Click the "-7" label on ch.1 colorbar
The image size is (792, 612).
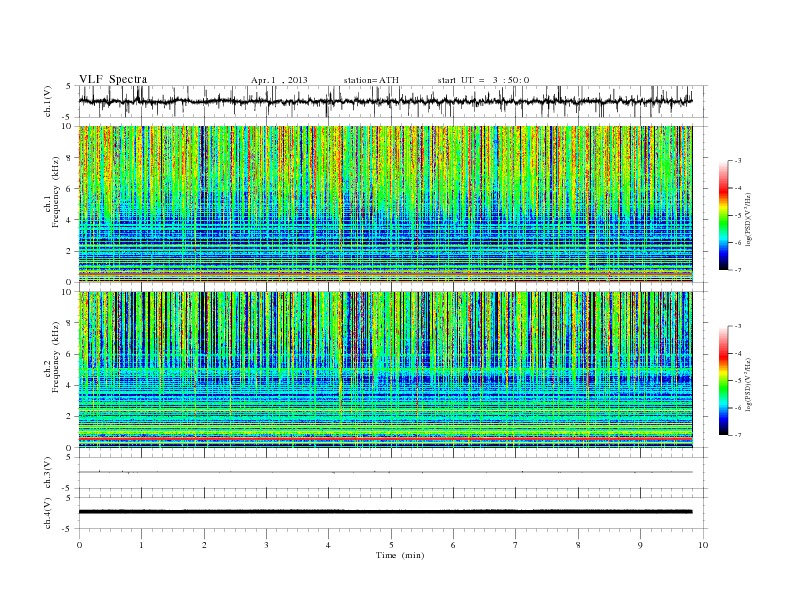tap(738, 270)
